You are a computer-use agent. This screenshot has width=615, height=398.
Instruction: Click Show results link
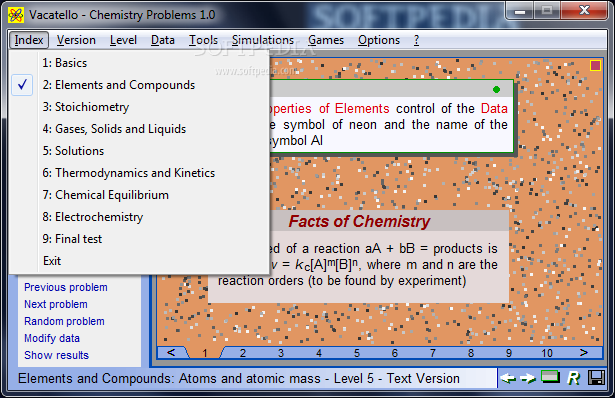click(x=56, y=355)
